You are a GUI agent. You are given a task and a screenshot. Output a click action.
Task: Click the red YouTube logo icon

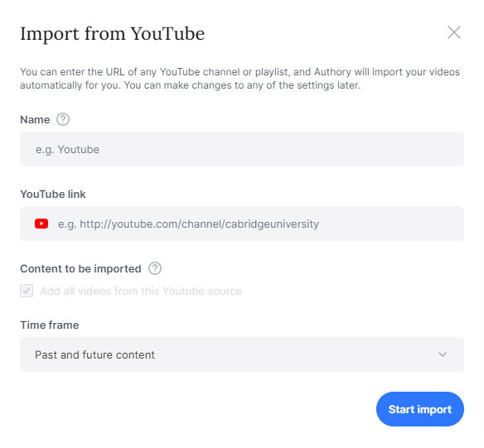coord(41,224)
